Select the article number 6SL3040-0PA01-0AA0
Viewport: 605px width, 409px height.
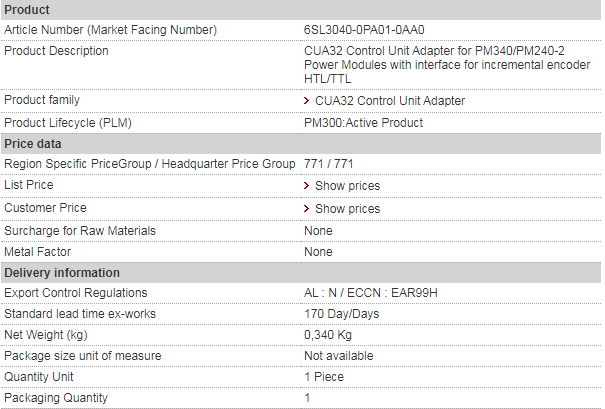364,30
